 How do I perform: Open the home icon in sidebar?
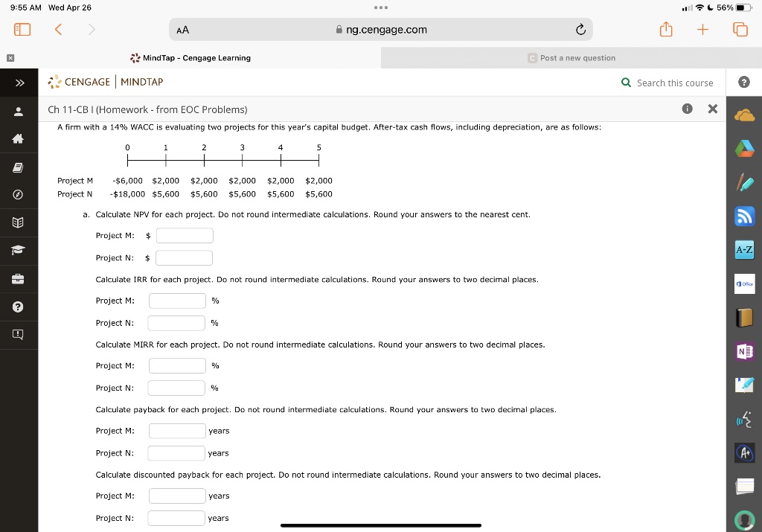[x=18, y=139]
